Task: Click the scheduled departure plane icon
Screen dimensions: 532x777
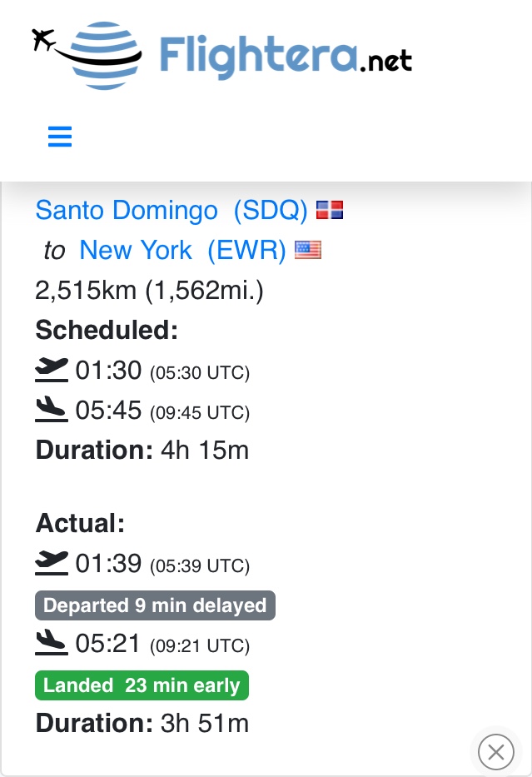Action: 52,371
